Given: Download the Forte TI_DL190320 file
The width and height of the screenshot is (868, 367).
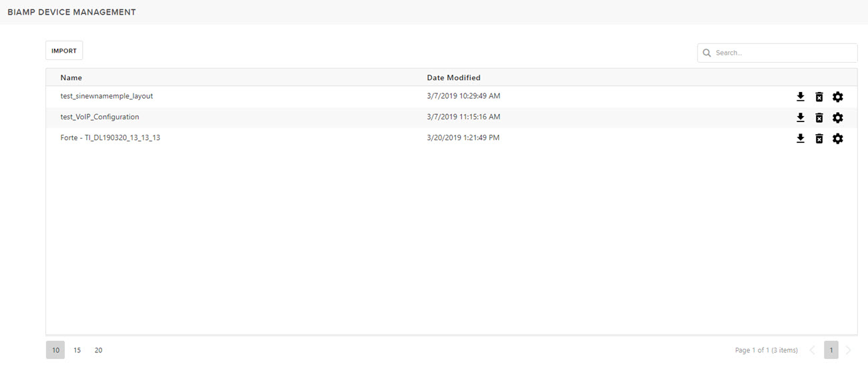Looking at the screenshot, I should point(801,139).
